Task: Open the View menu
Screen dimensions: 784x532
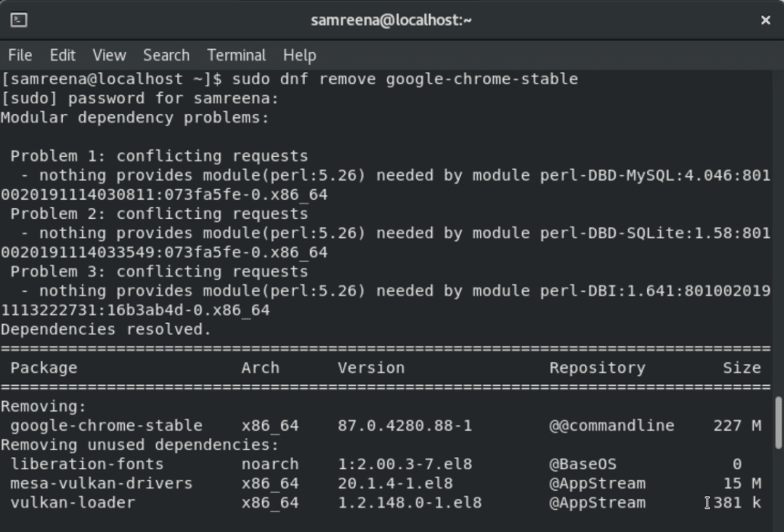Action: [109, 54]
